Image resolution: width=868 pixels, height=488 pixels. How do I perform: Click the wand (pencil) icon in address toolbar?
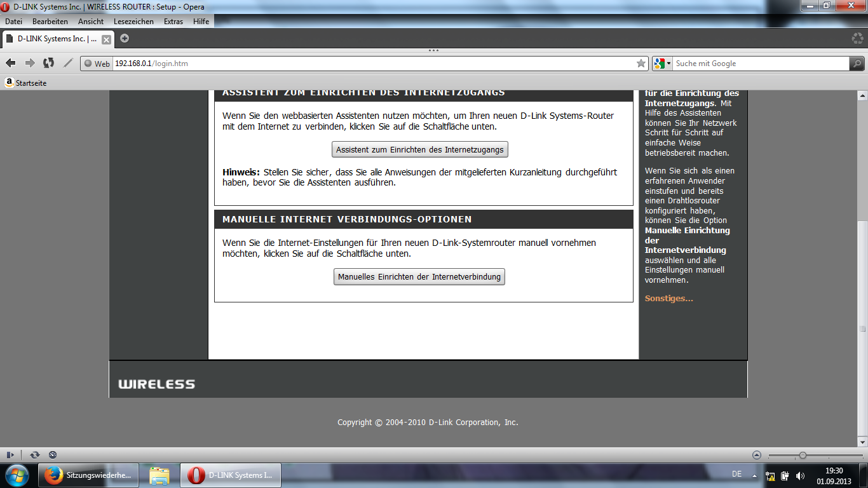tap(68, 63)
